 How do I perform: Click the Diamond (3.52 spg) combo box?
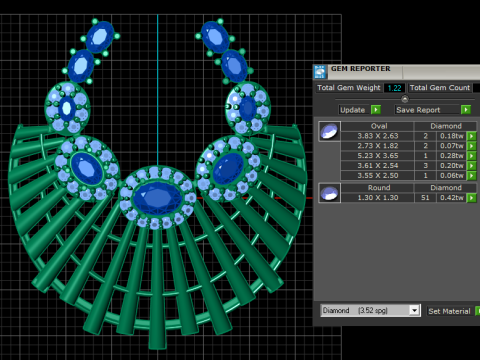pos(370,311)
